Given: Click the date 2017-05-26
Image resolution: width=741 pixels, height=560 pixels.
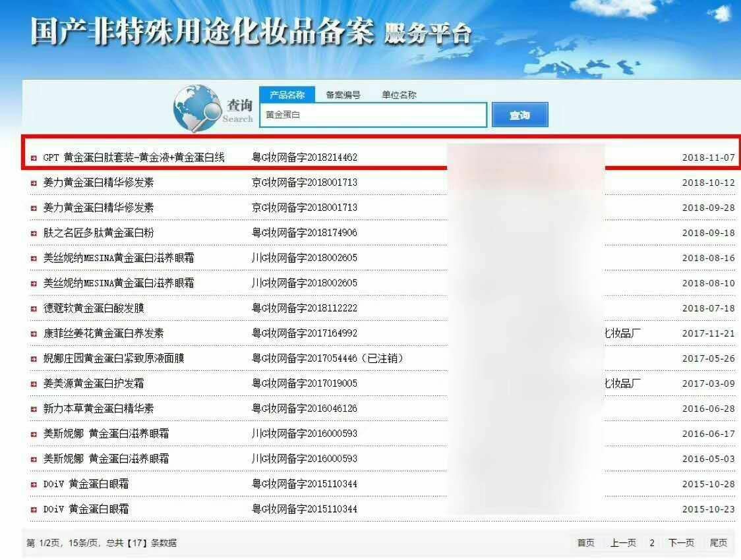Looking at the screenshot, I should pyautogui.click(x=709, y=358).
